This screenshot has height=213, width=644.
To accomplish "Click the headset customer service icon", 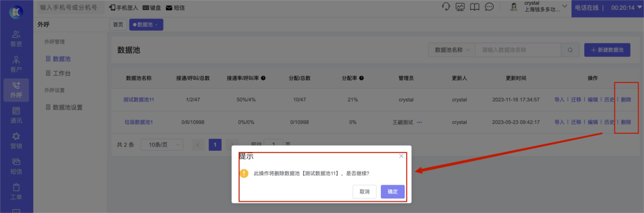I will 446,8.
